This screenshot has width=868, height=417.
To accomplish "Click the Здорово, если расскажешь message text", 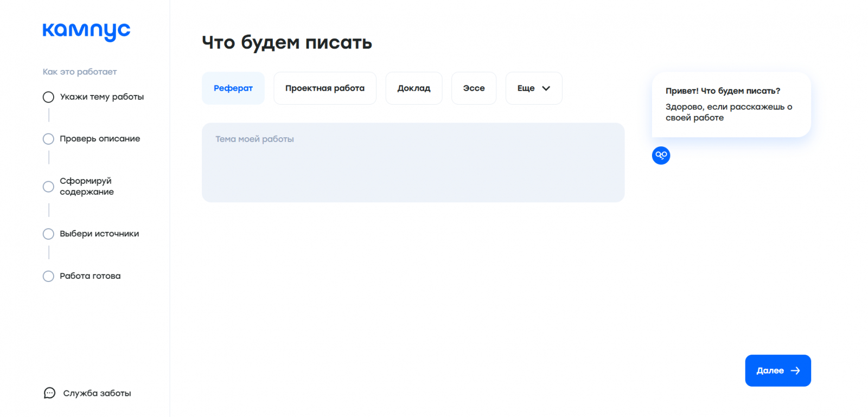I will [729, 112].
